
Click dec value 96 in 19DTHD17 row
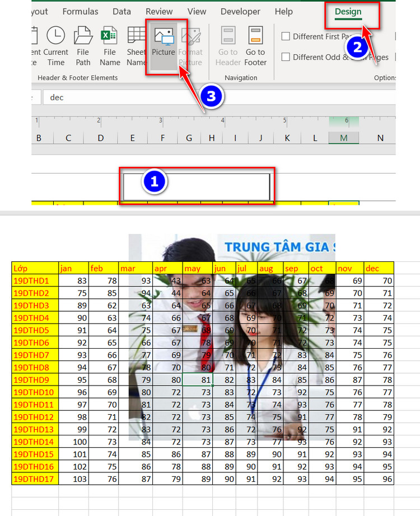point(379,479)
